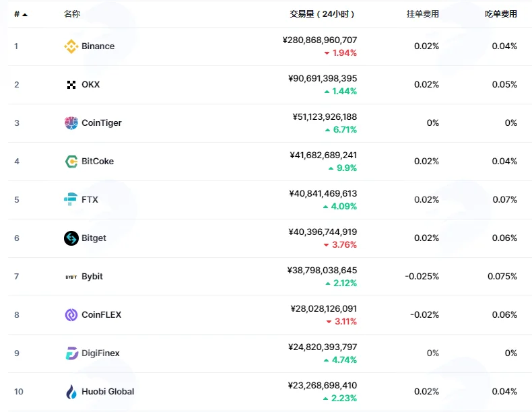
Task: Open the Huobi Global exchange link
Action: pos(108,392)
